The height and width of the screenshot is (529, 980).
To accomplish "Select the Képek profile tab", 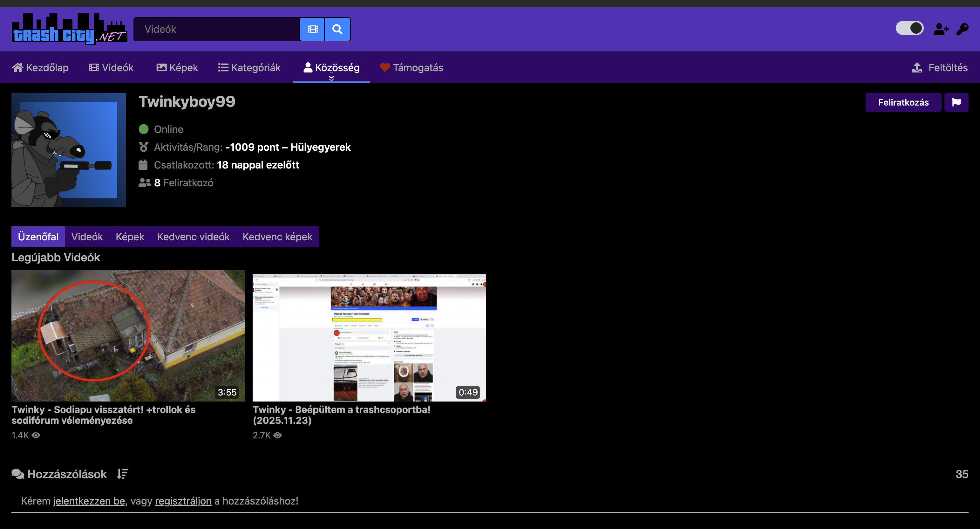I will (x=130, y=237).
